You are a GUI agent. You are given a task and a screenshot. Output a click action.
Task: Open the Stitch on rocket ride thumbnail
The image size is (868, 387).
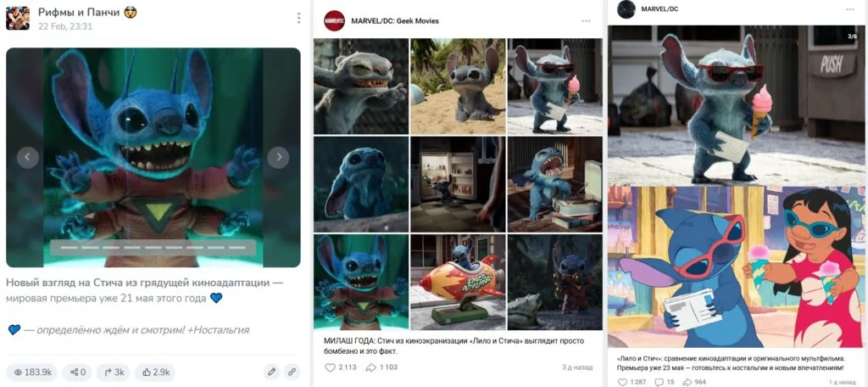[x=458, y=283]
